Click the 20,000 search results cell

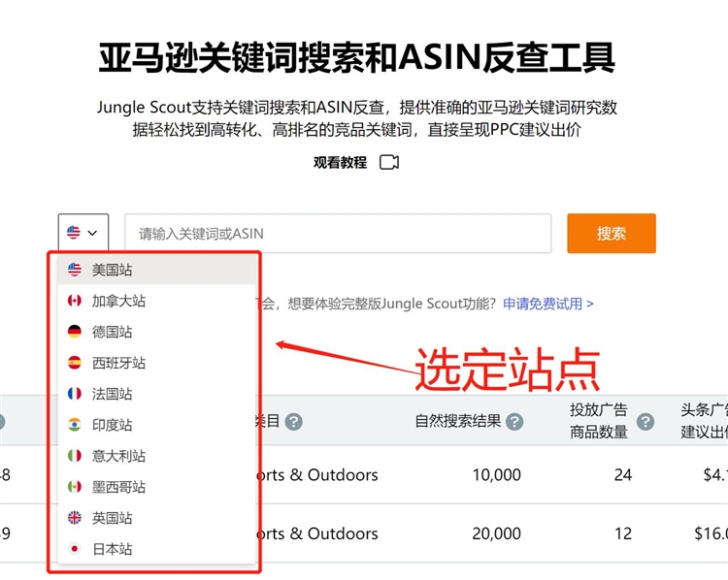point(496,533)
